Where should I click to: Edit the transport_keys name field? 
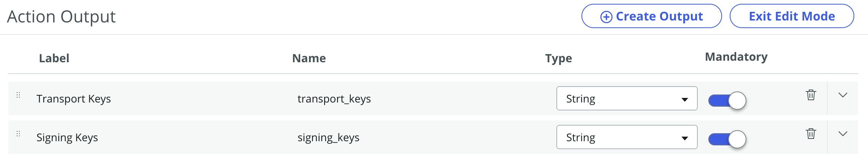(334, 99)
